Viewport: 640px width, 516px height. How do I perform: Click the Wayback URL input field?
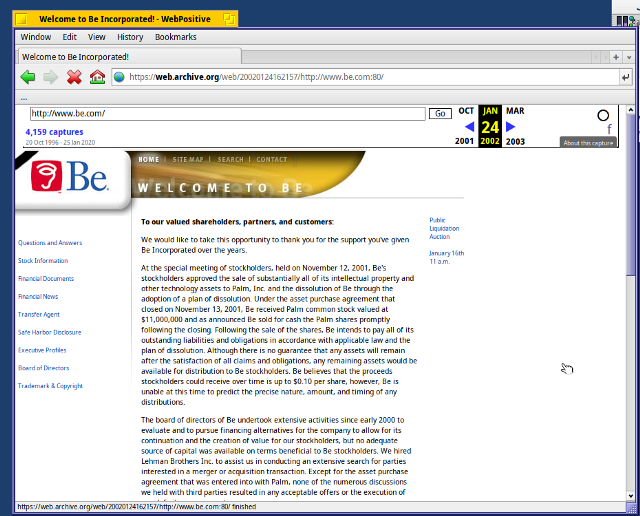click(x=228, y=113)
